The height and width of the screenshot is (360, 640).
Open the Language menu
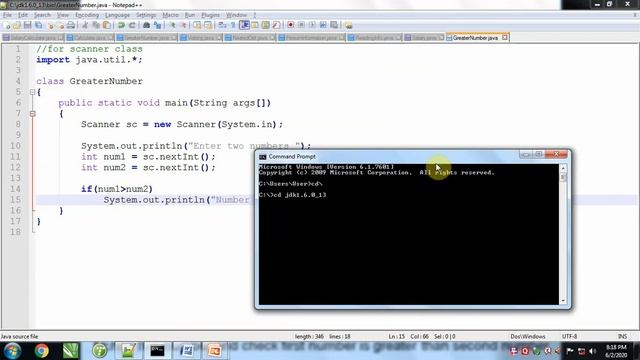[117, 15]
